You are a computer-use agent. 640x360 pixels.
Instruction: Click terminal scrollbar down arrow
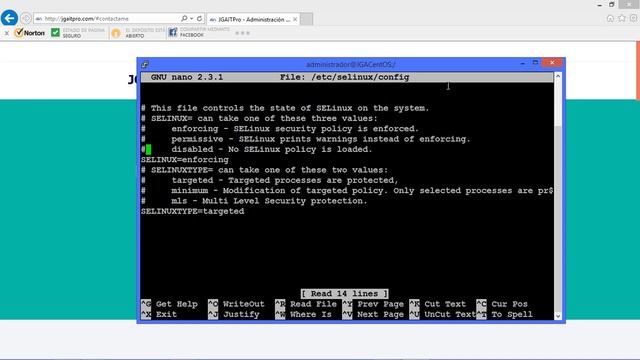558,316
